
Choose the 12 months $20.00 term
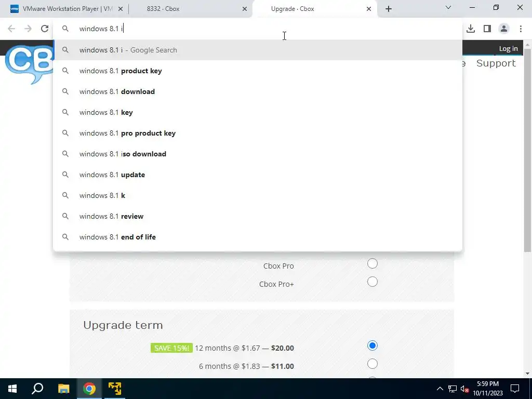[372, 345]
